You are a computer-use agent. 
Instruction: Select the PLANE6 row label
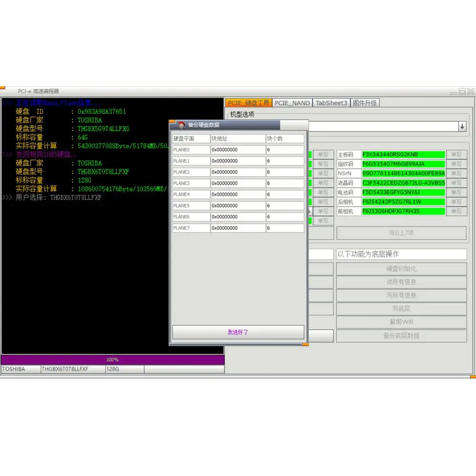[191, 217]
